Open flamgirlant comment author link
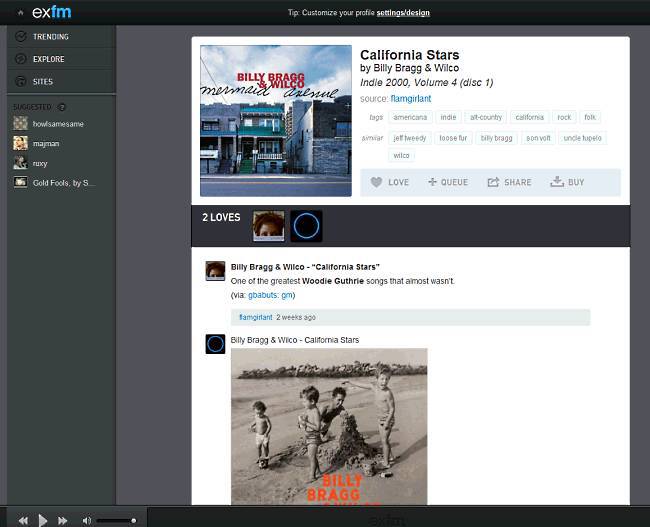The height and width of the screenshot is (527, 650). tap(255, 317)
